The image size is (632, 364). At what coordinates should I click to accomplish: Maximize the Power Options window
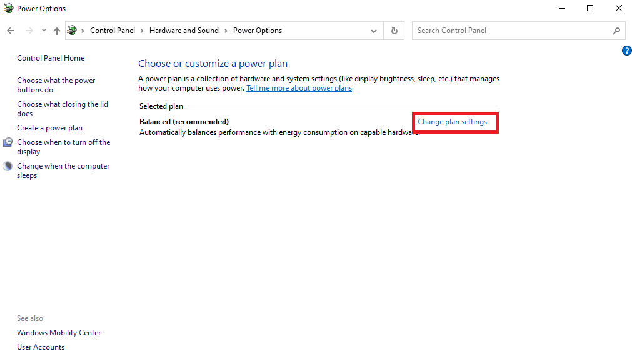(590, 9)
